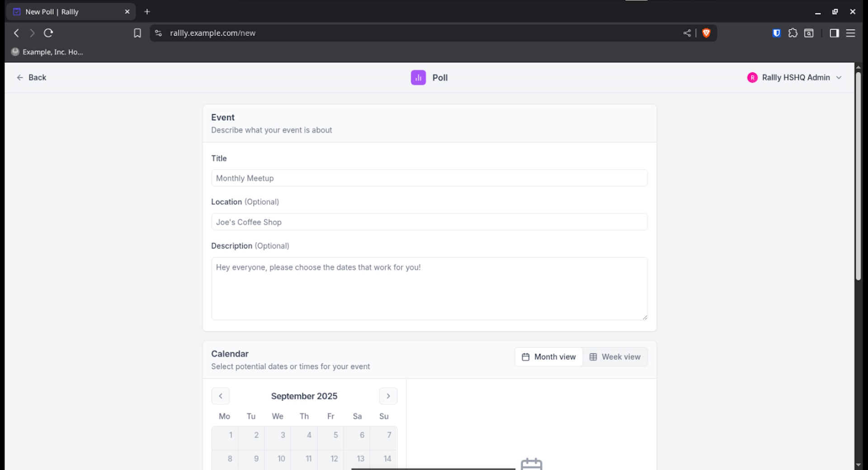Click the purple Poll icon
The height and width of the screenshot is (470, 868).
(418, 78)
